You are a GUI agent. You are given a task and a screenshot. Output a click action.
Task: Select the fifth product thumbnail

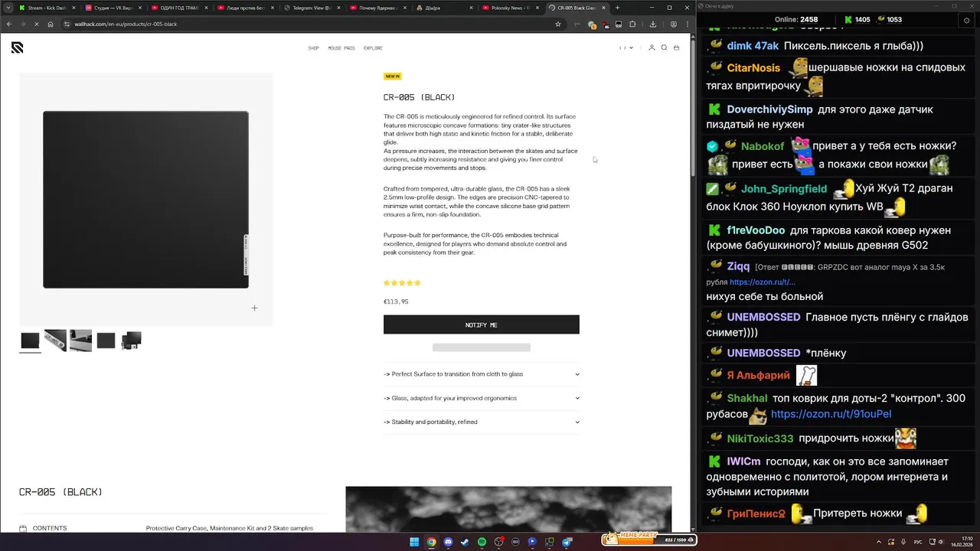pyautogui.click(x=131, y=341)
